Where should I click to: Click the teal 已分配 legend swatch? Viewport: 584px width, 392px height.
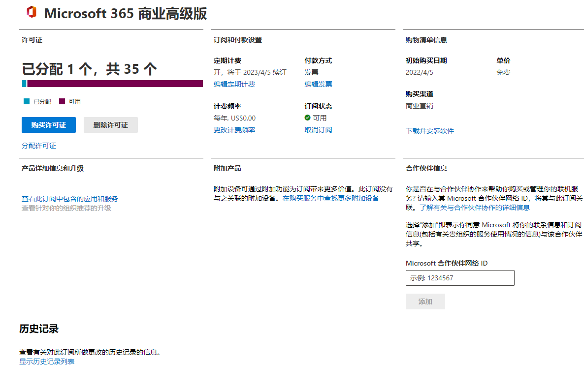27,101
